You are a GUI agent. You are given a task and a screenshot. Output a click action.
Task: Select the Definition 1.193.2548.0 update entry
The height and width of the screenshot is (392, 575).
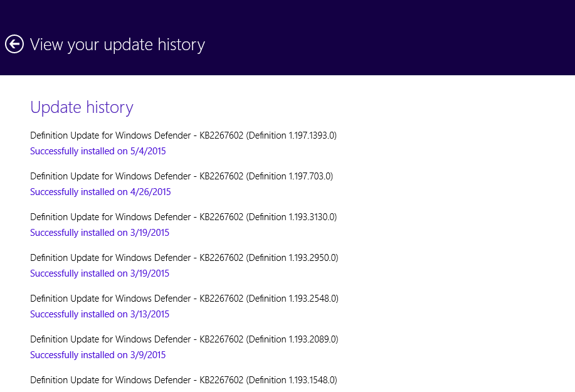184,298
